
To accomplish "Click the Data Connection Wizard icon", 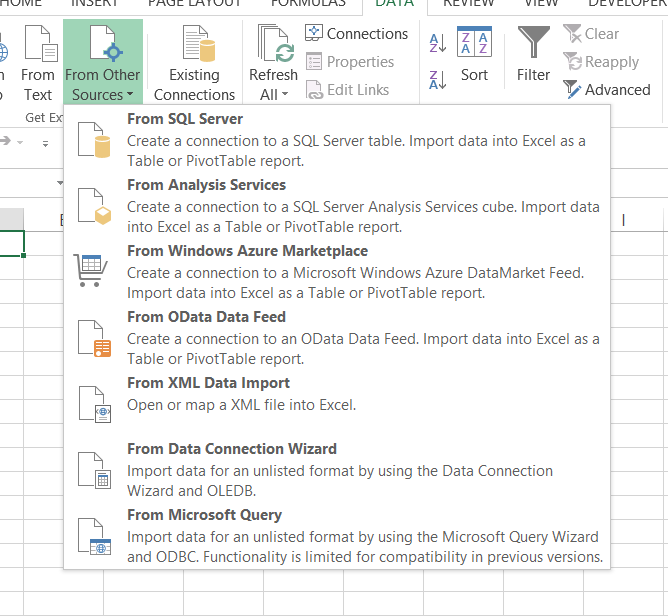I will point(93,470).
